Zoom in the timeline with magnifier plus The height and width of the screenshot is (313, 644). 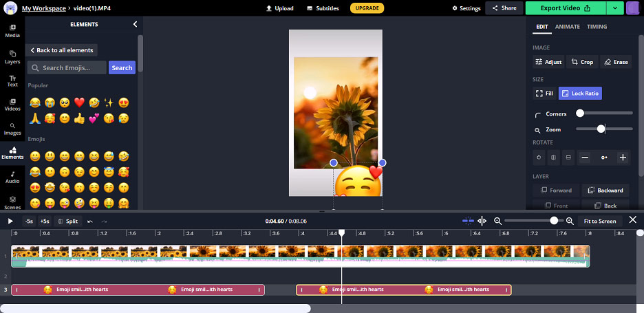[570, 221]
